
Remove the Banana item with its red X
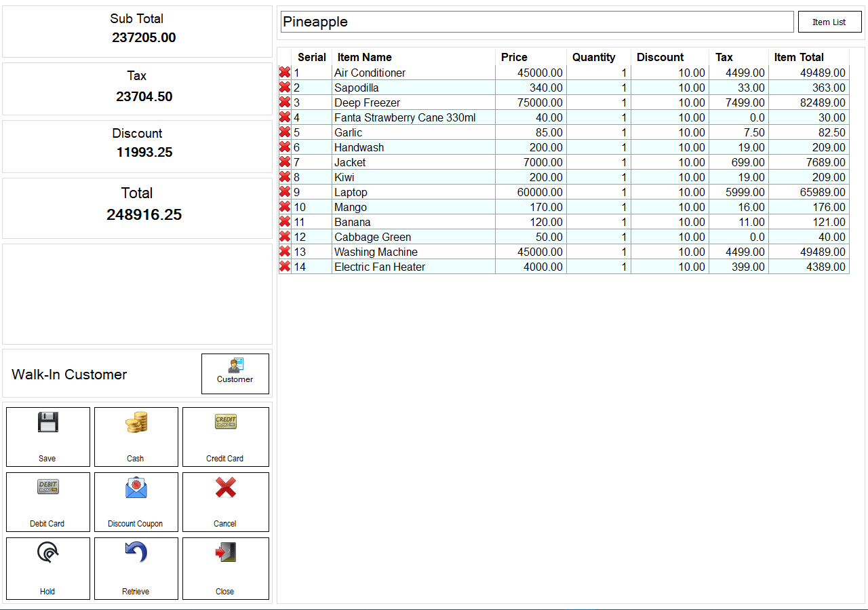pyautogui.click(x=285, y=222)
